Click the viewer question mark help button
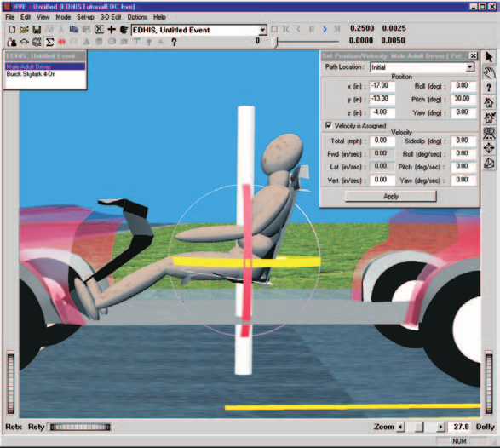Screen dimensions: 500x448 (489, 88)
